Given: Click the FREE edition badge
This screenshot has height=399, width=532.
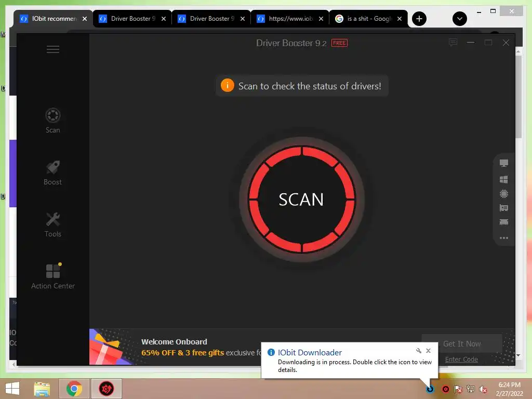Looking at the screenshot, I should tap(339, 43).
